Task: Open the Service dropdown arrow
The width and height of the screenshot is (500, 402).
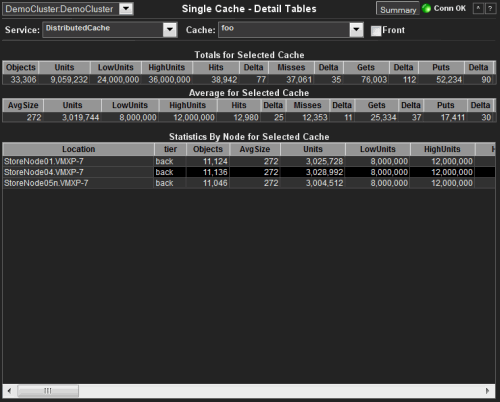Action: point(170,30)
